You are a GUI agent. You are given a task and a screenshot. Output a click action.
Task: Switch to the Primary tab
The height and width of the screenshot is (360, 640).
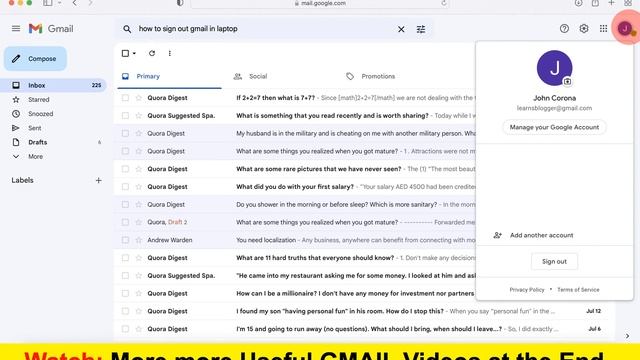point(169,76)
